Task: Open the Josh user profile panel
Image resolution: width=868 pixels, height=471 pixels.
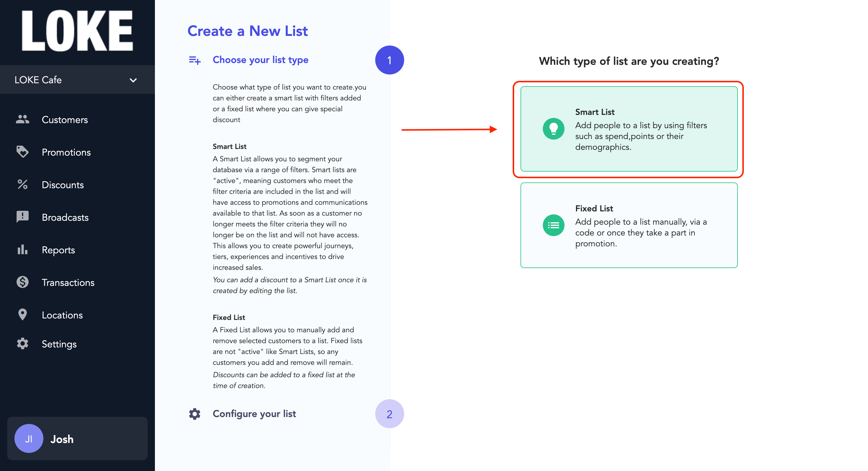Action: pyautogui.click(x=77, y=439)
